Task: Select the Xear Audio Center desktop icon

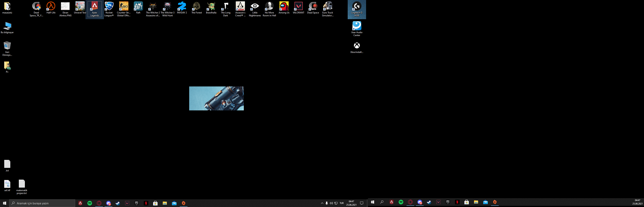Action: pyautogui.click(x=357, y=26)
